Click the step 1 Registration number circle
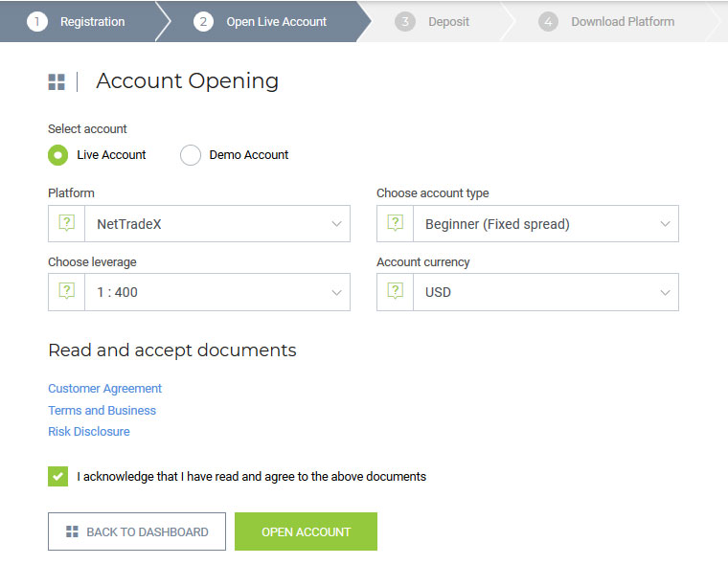Image resolution: width=728 pixels, height=565 pixels. click(37, 21)
